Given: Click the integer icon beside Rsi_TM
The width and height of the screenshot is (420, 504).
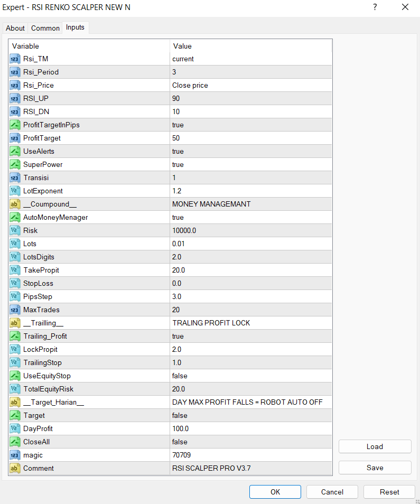Looking at the screenshot, I should pyautogui.click(x=15, y=59).
